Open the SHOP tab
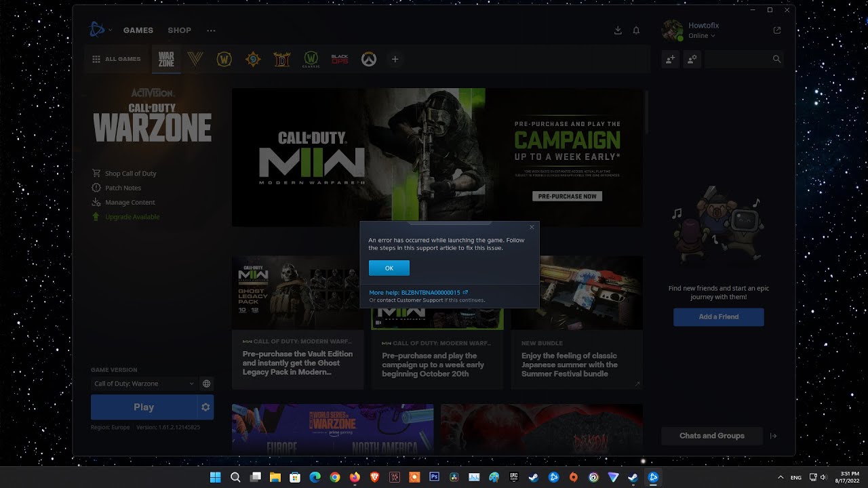The height and width of the screenshot is (488, 868). tap(180, 30)
